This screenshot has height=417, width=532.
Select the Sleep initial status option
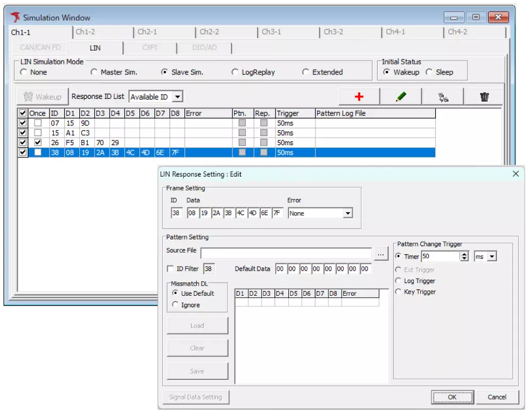429,72
